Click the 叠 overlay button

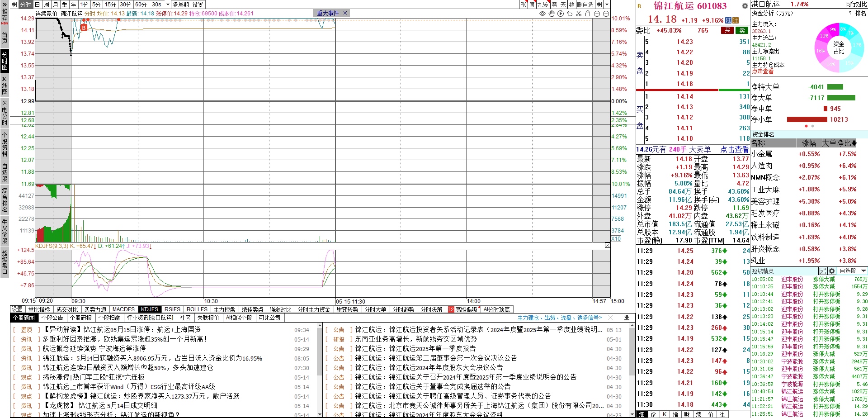pyautogui.click(x=571, y=5)
